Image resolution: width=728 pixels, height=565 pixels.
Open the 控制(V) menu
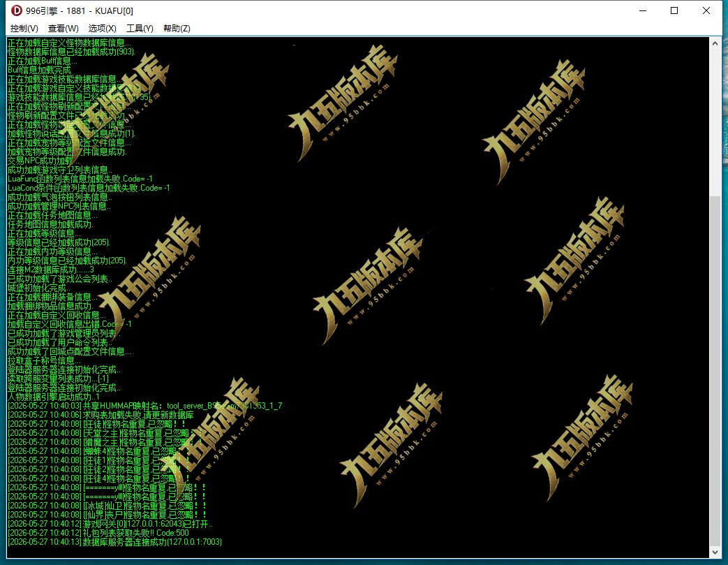tap(24, 29)
